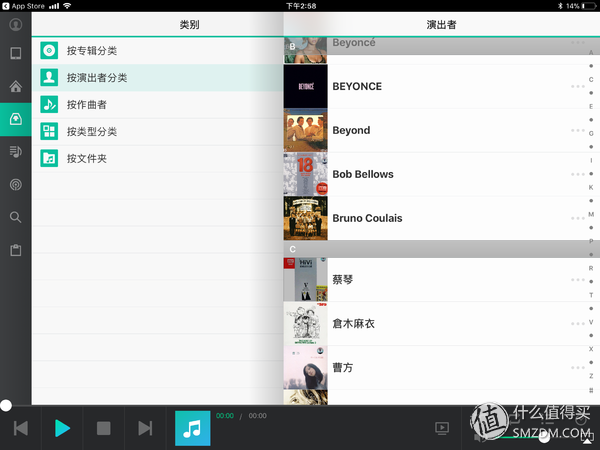Tap the album disc icon beside 按专辑分类
This screenshot has width=600, height=450.
pyautogui.click(x=49, y=51)
